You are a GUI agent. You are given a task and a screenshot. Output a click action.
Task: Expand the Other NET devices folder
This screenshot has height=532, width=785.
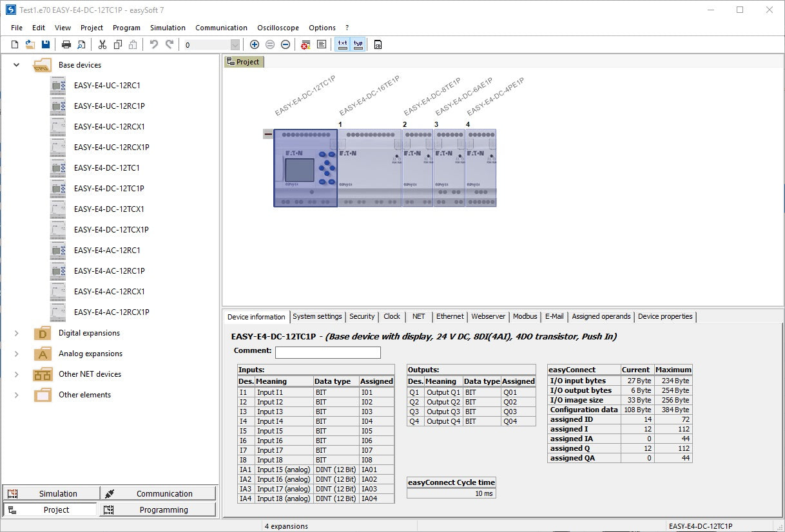17,374
